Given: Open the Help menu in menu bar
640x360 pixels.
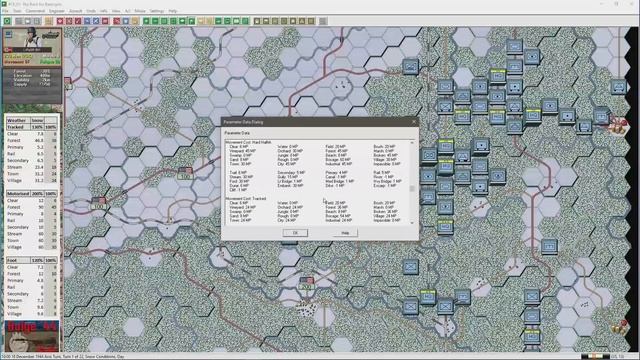Looking at the screenshot, I should point(173,11).
